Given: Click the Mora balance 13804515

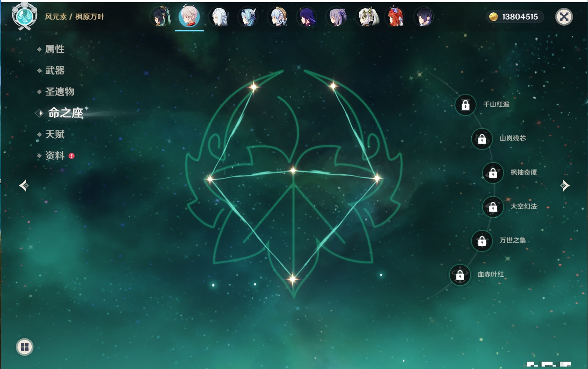Looking at the screenshot, I should coord(520,17).
